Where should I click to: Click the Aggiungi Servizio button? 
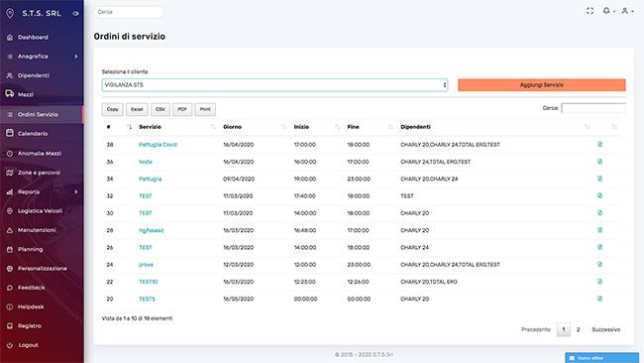tap(542, 85)
